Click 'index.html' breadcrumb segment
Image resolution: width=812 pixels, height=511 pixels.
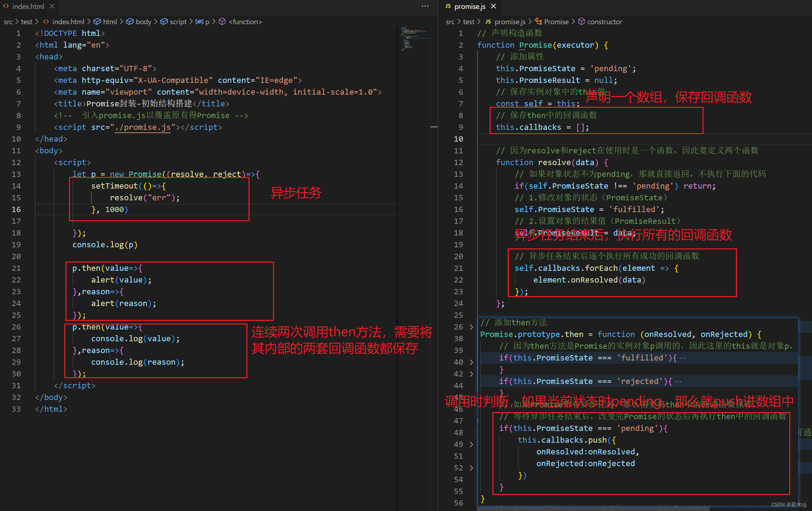pyautogui.click(x=68, y=22)
